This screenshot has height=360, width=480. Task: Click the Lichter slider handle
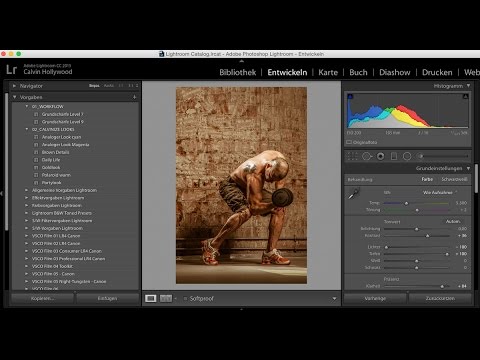[386, 247]
